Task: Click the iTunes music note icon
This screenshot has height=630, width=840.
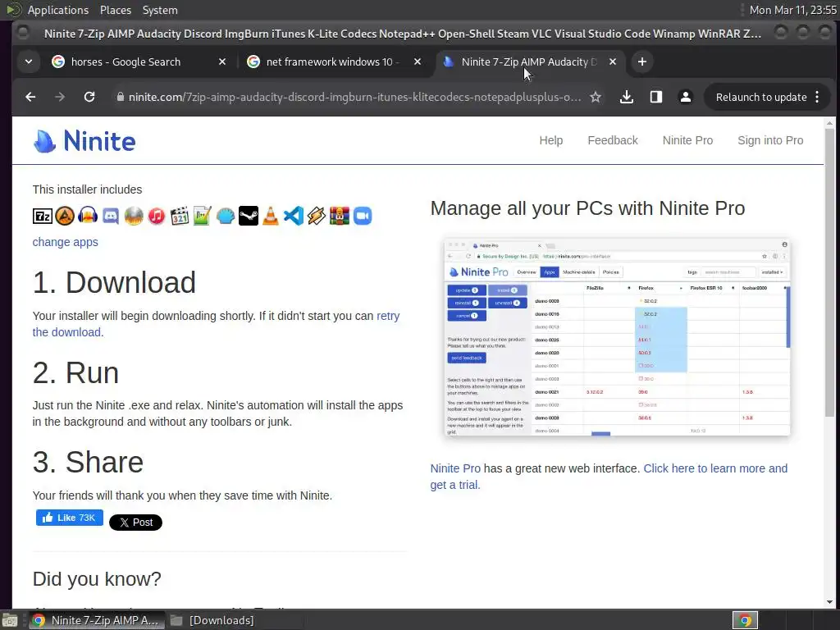Action: pyautogui.click(x=157, y=216)
